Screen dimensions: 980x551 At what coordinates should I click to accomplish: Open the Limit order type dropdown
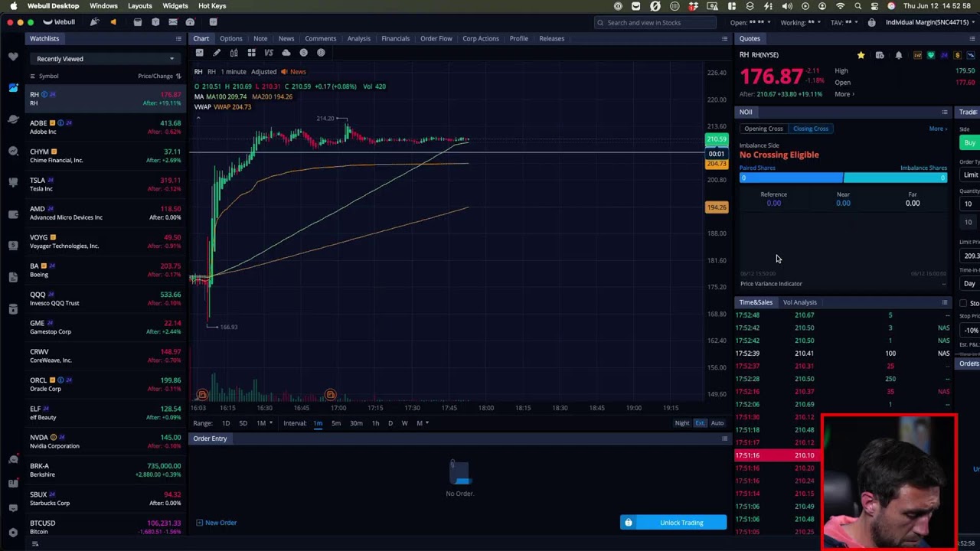[x=970, y=175]
